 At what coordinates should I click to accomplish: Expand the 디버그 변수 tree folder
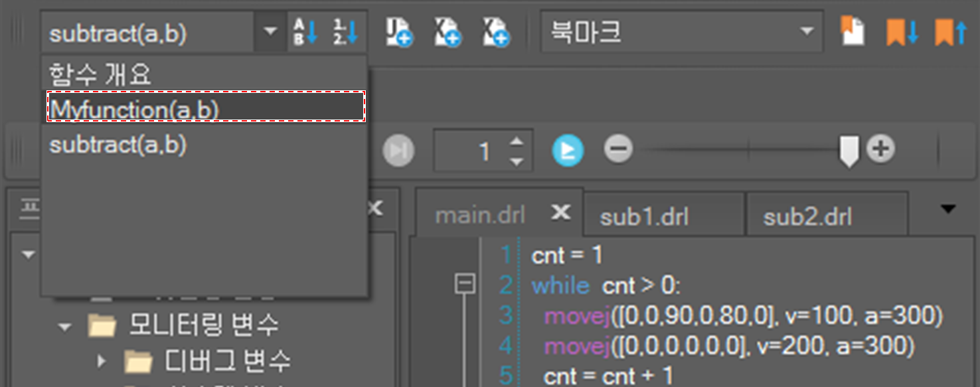(x=102, y=361)
